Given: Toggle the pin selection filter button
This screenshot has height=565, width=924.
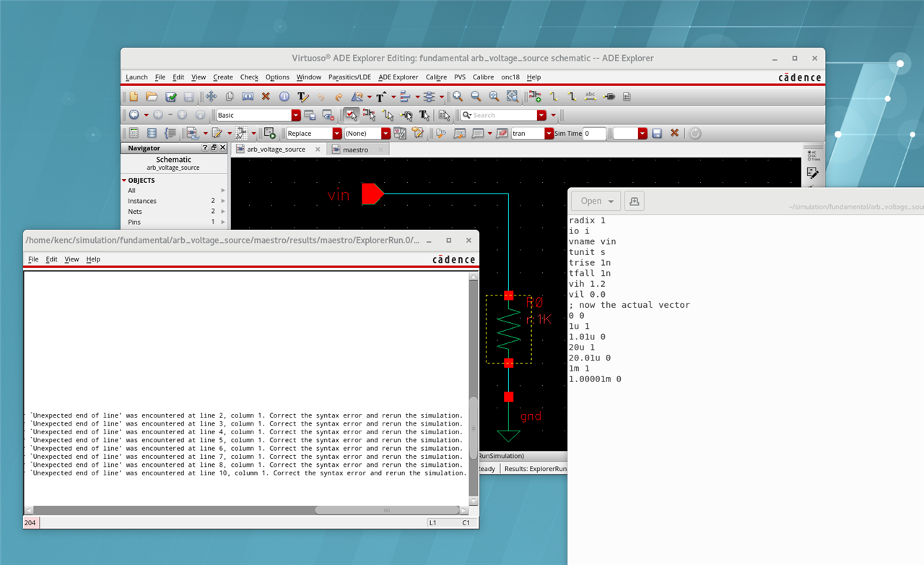Looking at the screenshot, I should click(406, 115).
